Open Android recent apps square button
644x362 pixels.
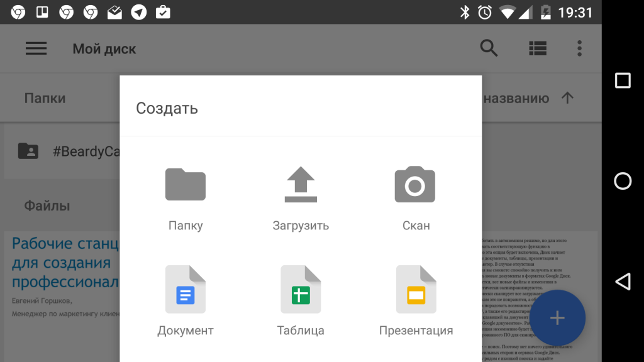coord(623,80)
